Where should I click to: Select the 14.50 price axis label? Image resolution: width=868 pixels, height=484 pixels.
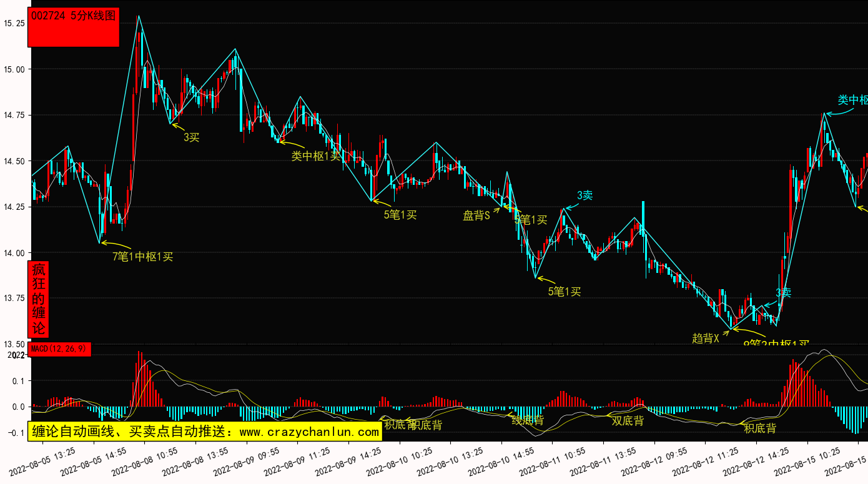(14, 161)
